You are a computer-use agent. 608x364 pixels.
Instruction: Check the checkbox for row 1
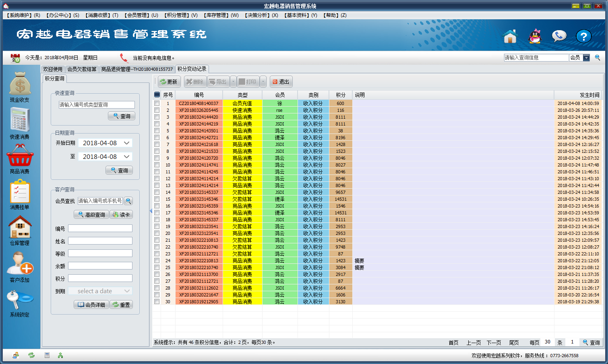(157, 103)
